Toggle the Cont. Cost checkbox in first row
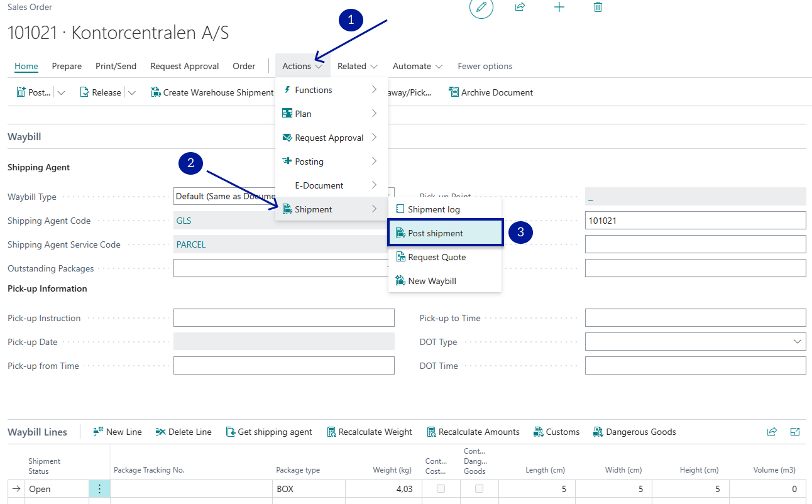This screenshot has width=812, height=504. click(441, 489)
